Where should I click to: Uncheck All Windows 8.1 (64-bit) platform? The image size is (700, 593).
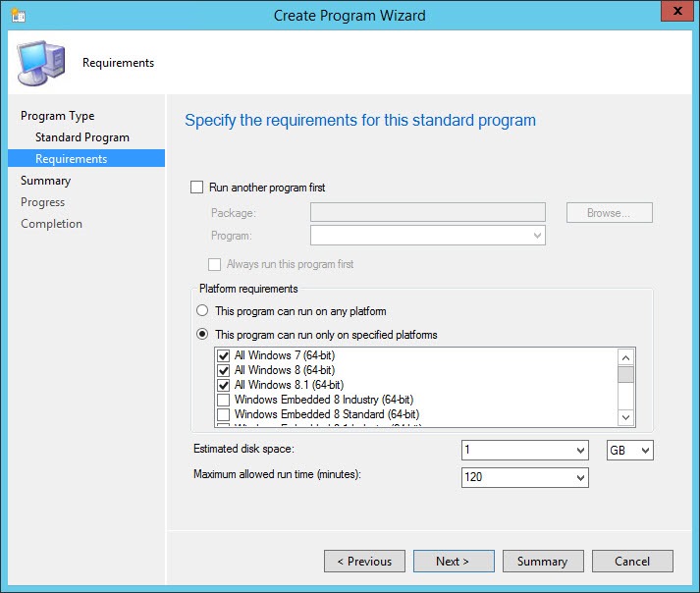[x=224, y=385]
